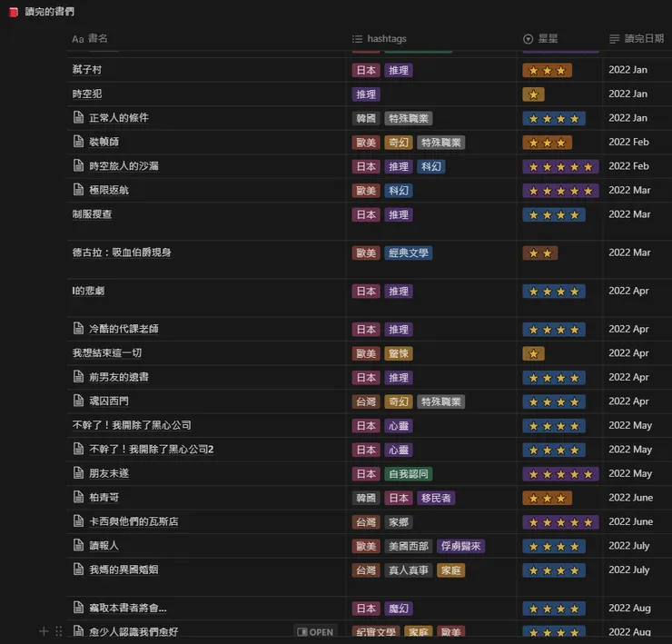Open the one-star rating for 時空犯
Image resolution: width=672 pixels, height=644 pixels.
(534, 94)
